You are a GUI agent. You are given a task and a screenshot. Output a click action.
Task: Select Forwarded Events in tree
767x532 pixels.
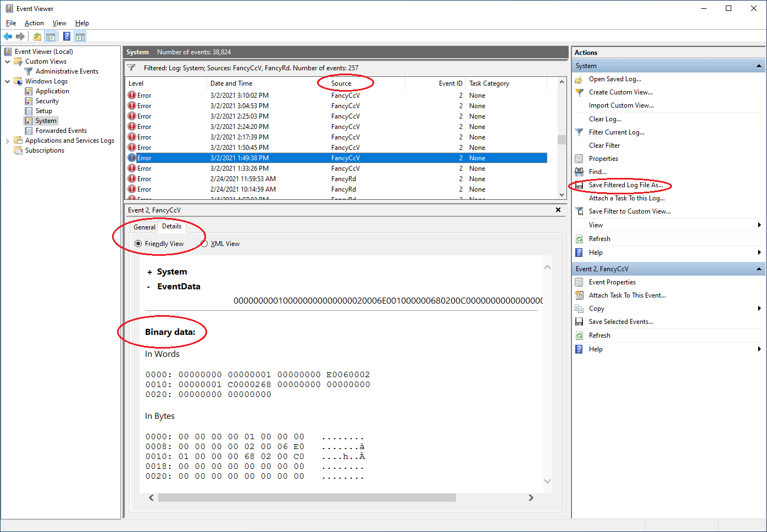[61, 131]
